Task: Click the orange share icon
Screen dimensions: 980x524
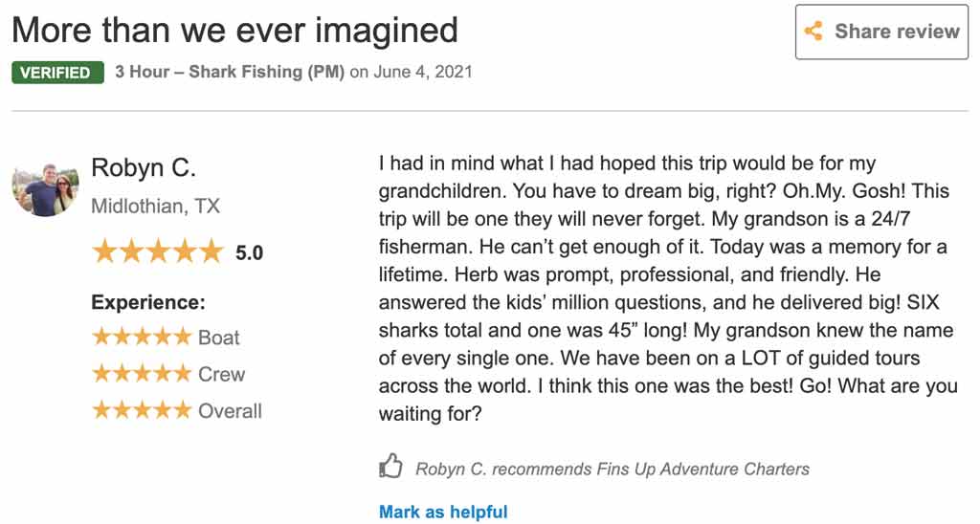Action: tap(813, 32)
